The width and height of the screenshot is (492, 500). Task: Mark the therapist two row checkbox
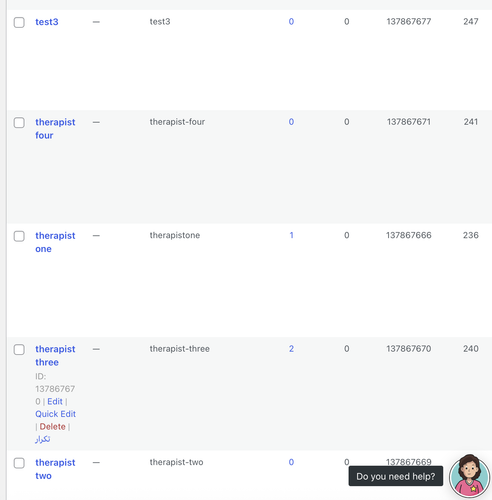coord(19,463)
